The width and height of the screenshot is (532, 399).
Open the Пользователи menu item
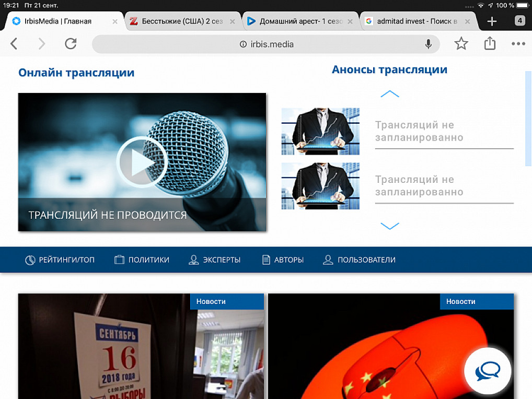[359, 260]
